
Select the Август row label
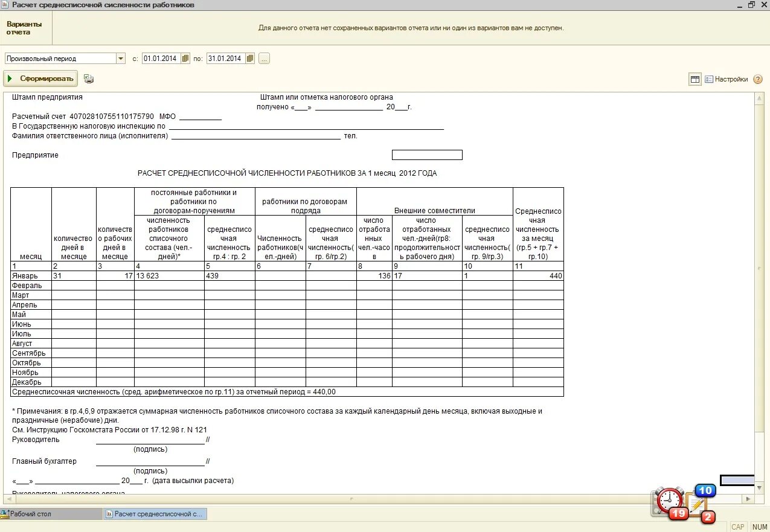click(31, 344)
